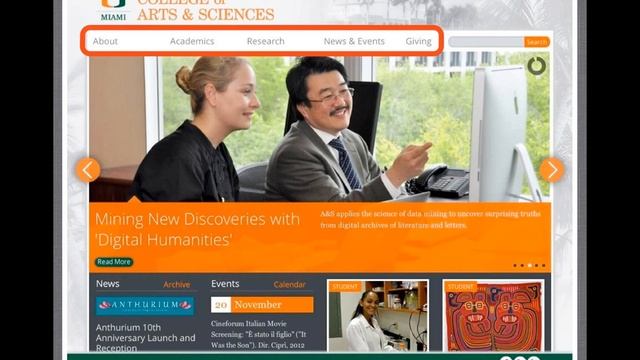Screen dimensions: 640x360
Task: Click the Anthurium banner image
Action: [145, 305]
